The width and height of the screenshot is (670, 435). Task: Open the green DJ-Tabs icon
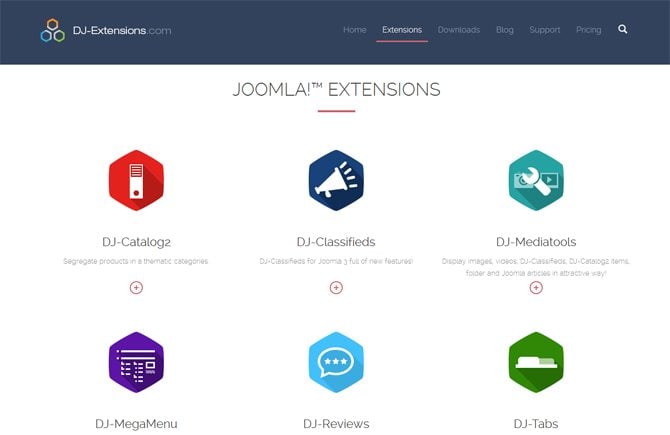pyautogui.click(x=536, y=362)
